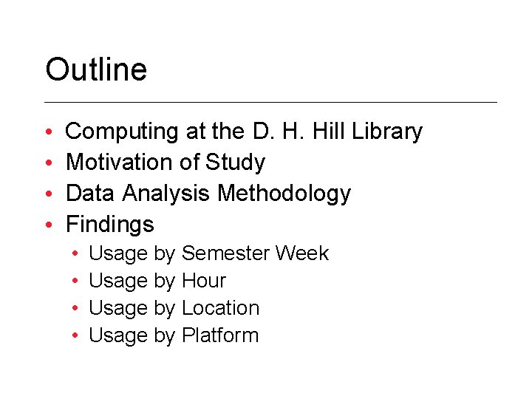Image resolution: width=532 pixels, height=399 pixels.
Task: Click the small bullet before Usage by Location
Action: pyautogui.click(x=75, y=308)
